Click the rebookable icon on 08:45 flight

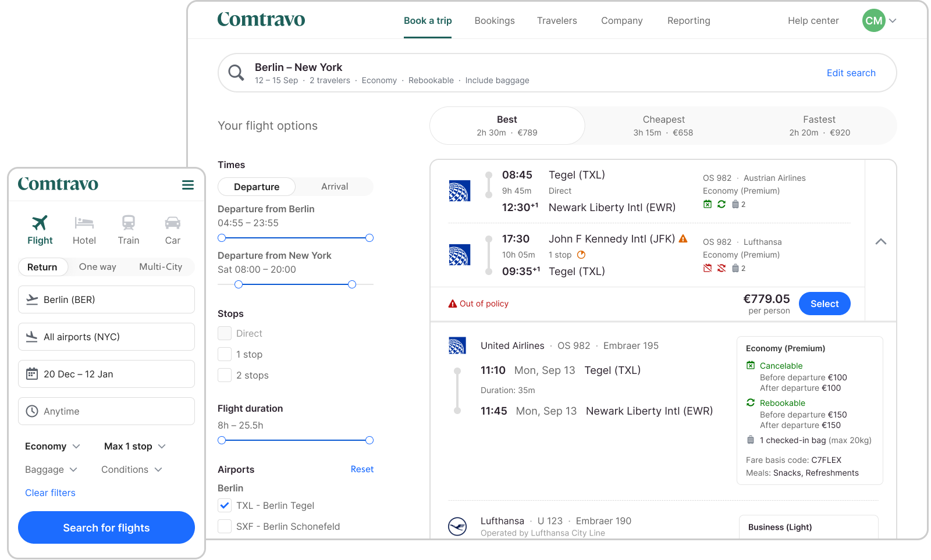click(x=722, y=204)
